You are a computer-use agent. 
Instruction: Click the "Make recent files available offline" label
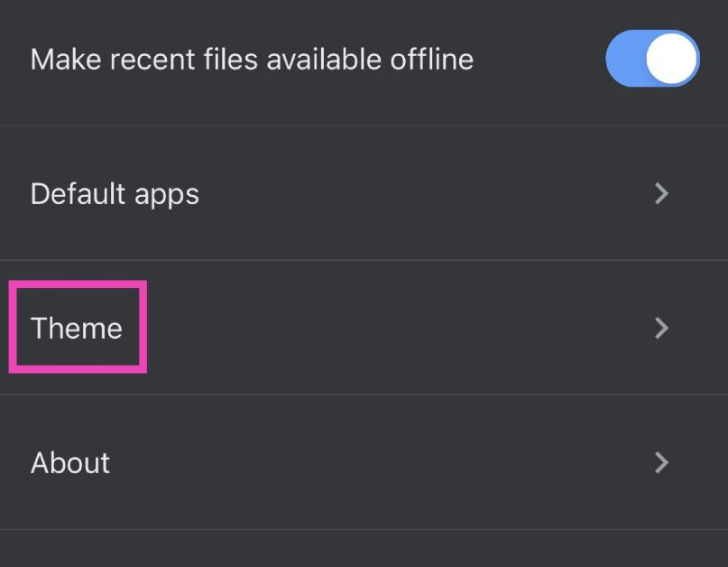pos(252,60)
